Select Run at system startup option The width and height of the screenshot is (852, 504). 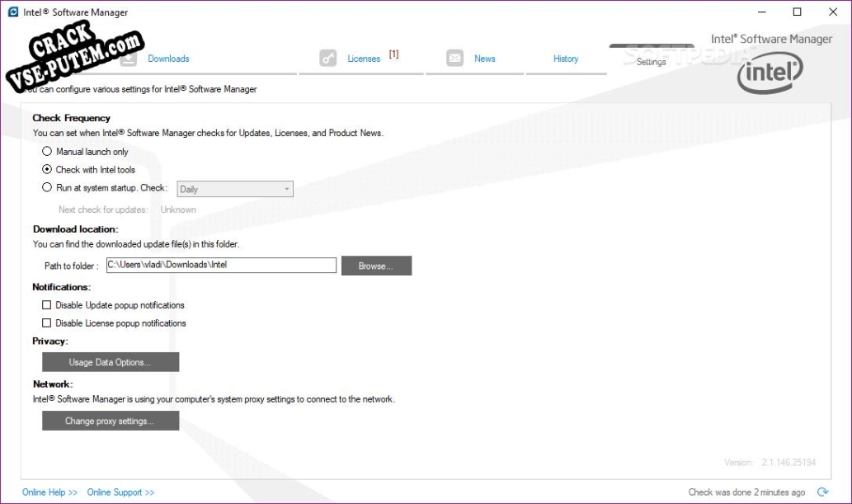(47, 187)
